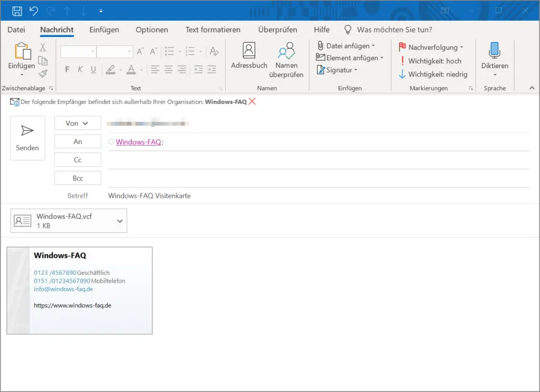Expand the Windows-FAQ.vcf attachment dropdown arrow

pos(120,221)
